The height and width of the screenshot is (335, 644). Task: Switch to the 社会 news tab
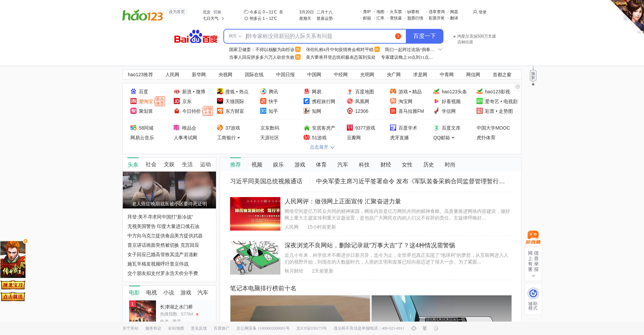click(x=151, y=164)
